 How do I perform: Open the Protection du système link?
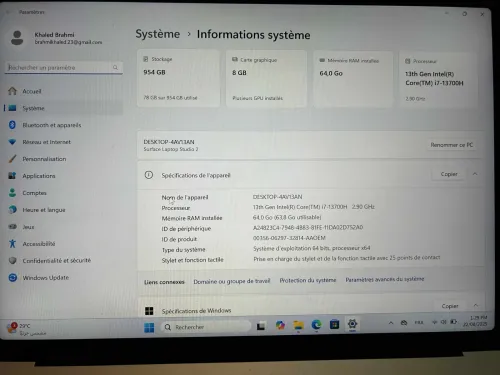coord(308,280)
